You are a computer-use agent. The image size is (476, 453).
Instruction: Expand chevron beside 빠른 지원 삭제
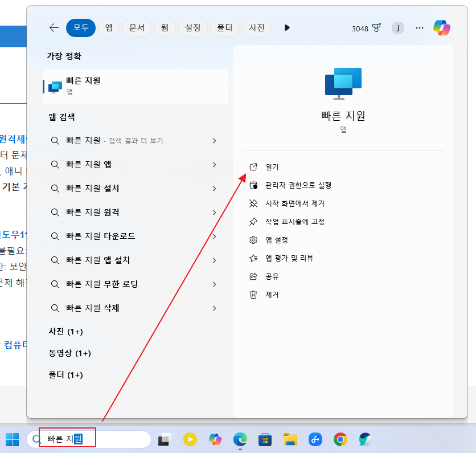(214, 308)
